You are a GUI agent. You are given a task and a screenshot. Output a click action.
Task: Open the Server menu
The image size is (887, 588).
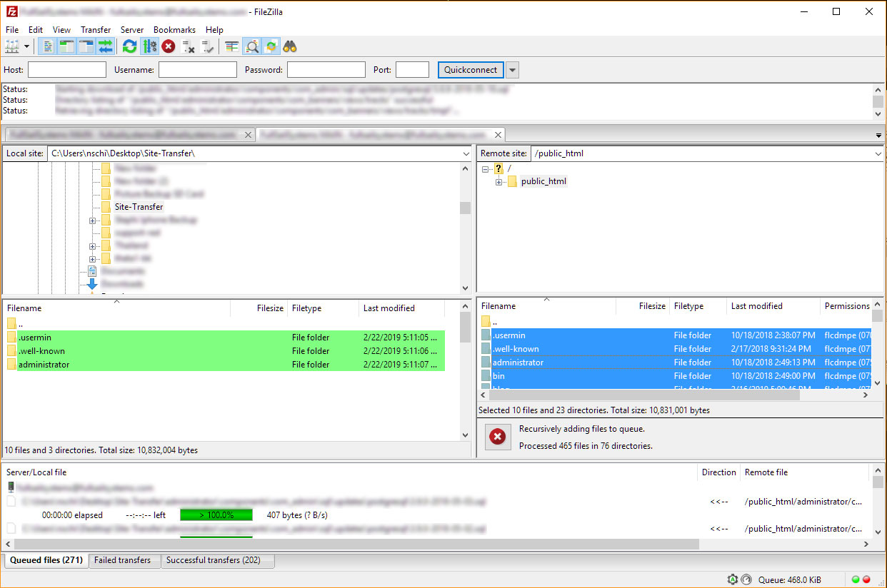(132, 30)
